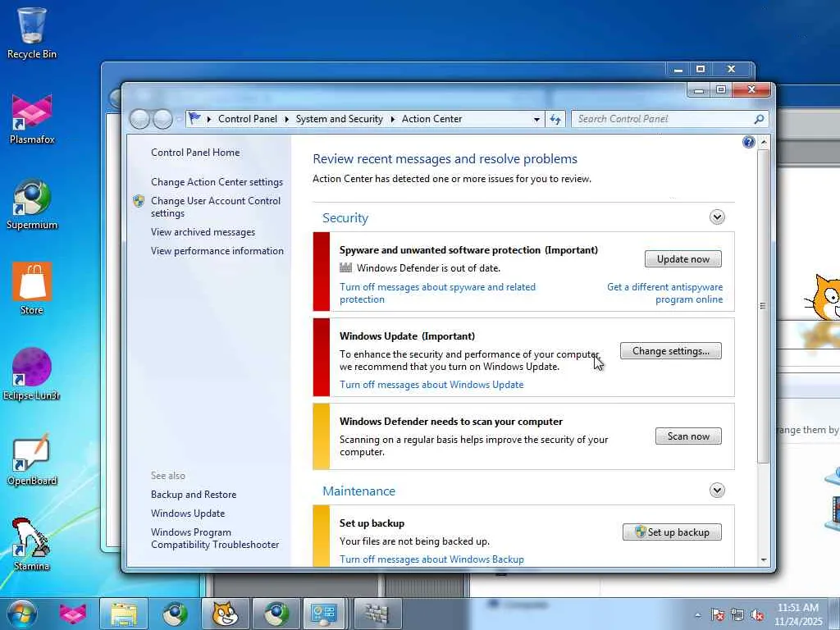The image size is (840, 630).
Task: Turn off messages about Windows Backup
Action: coord(431,559)
